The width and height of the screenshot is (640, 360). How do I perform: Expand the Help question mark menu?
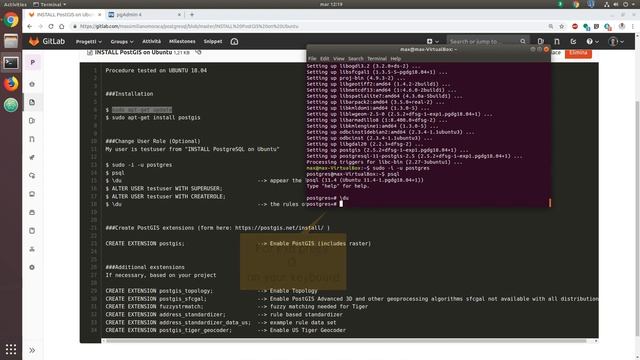click(x=592, y=42)
